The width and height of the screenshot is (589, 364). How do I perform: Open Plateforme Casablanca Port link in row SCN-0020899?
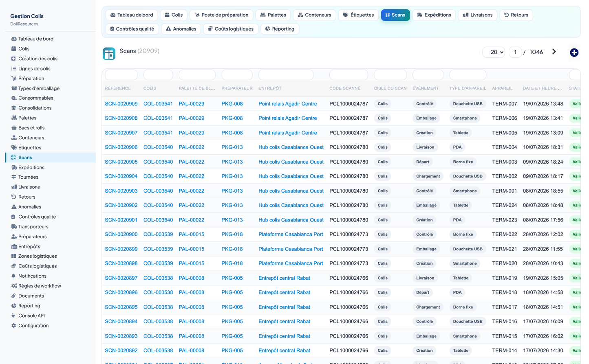coord(291,249)
